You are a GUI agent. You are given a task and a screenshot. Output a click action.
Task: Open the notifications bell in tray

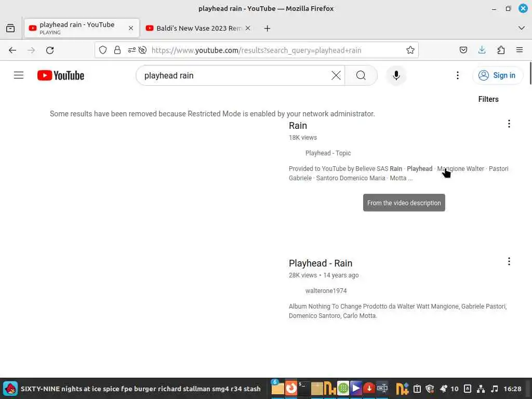[x=444, y=389]
